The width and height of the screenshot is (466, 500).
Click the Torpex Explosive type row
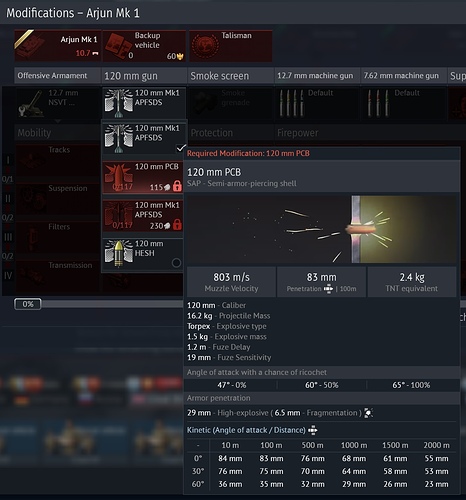pyautogui.click(x=227, y=326)
